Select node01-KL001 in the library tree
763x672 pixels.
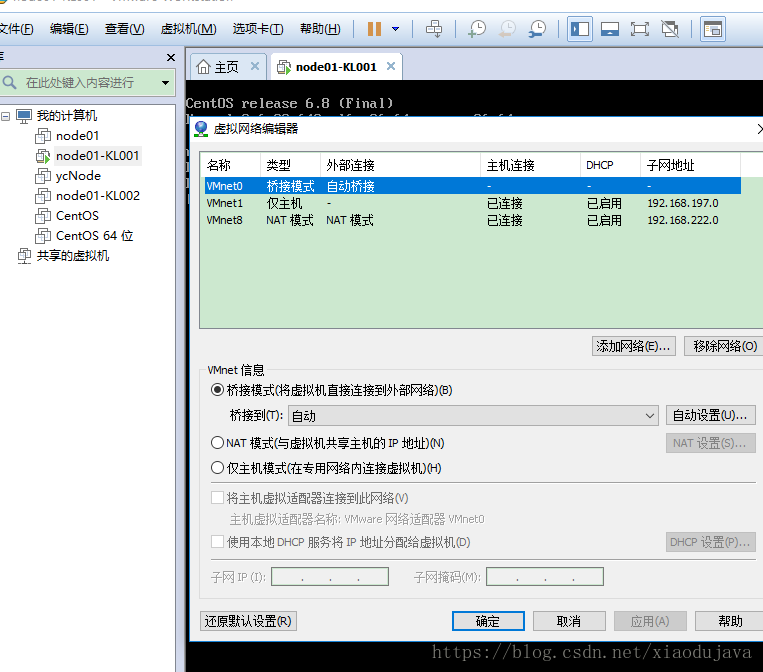point(97,156)
